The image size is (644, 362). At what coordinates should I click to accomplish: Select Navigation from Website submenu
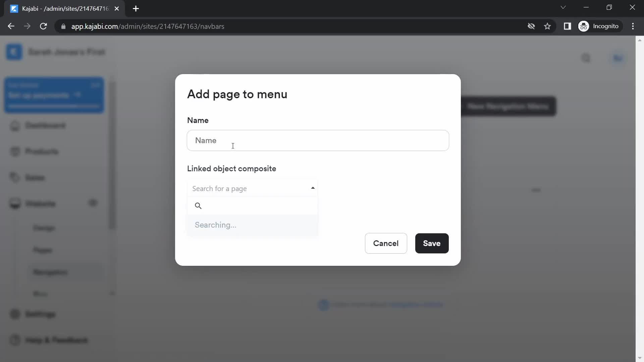coord(50,271)
